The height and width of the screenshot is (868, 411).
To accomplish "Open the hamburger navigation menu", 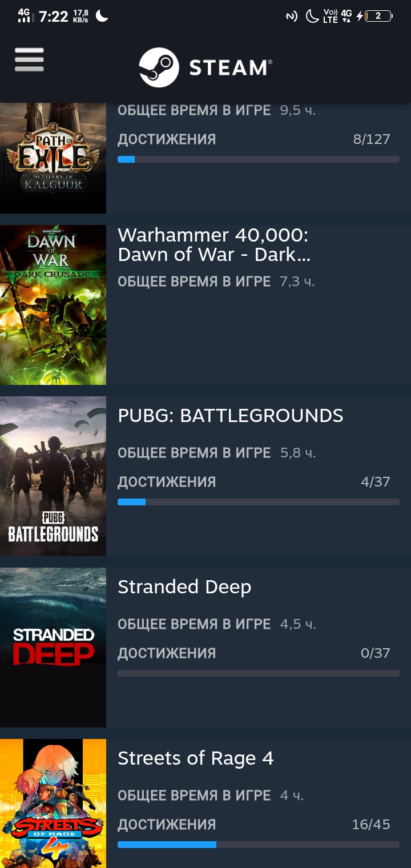I will tap(29, 59).
